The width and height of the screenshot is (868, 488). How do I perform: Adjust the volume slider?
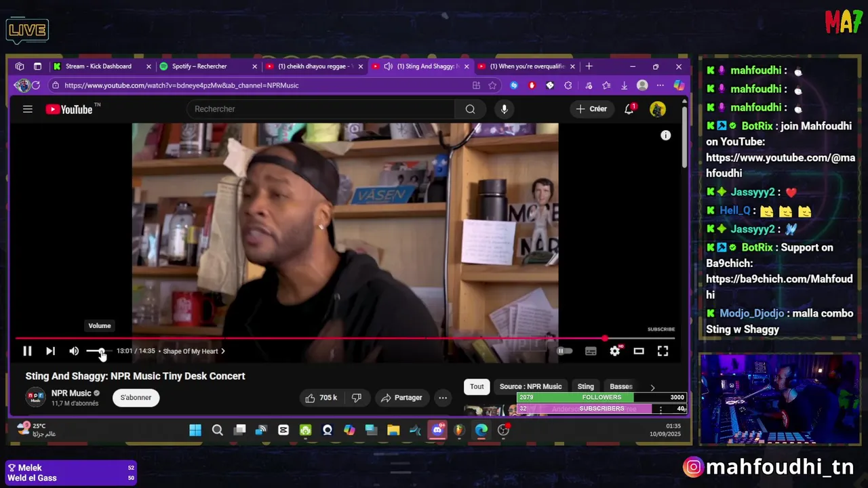click(99, 351)
